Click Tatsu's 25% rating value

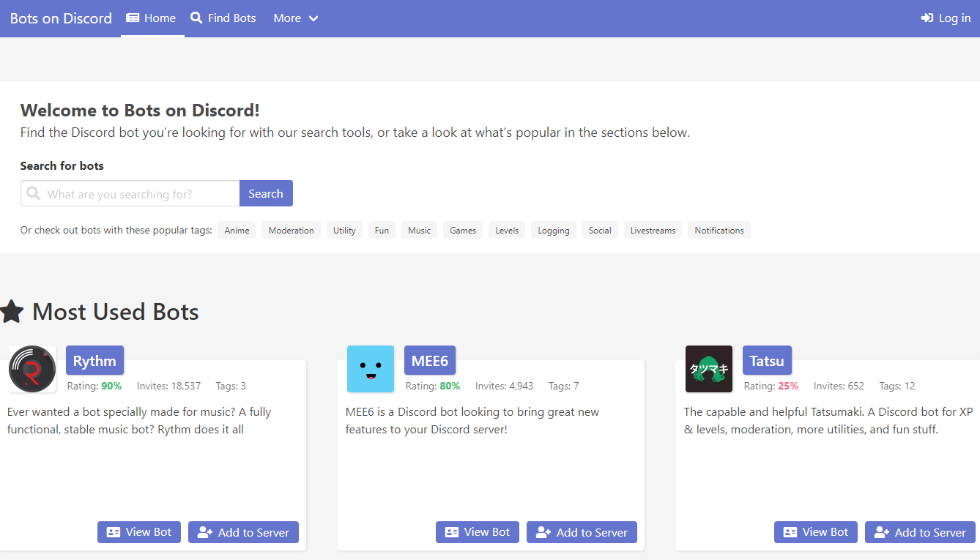(788, 386)
